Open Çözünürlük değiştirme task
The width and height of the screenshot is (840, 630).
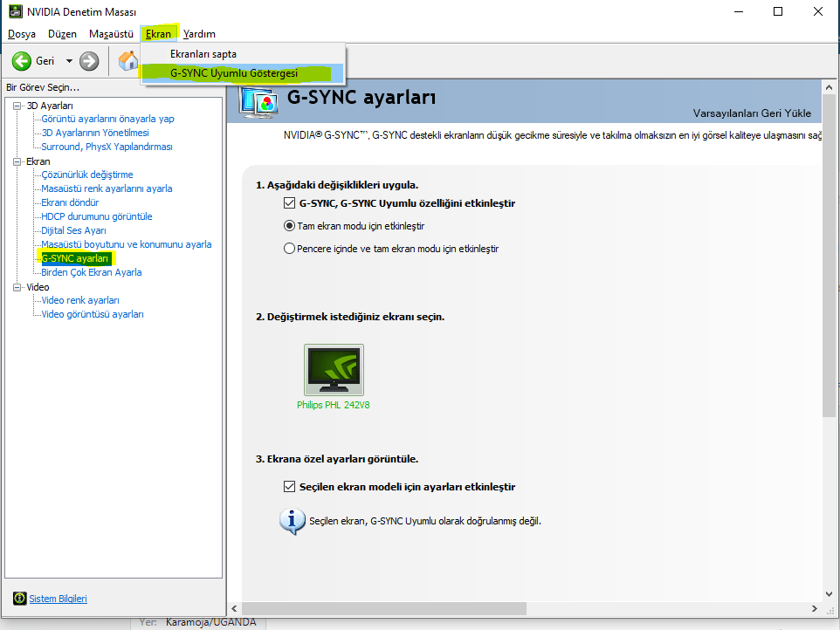[87, 175]
